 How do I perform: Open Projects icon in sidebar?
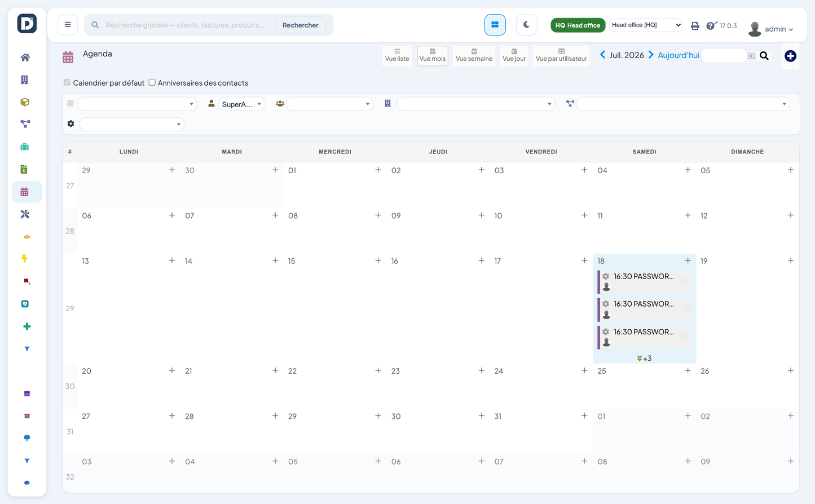coord(25,124)
